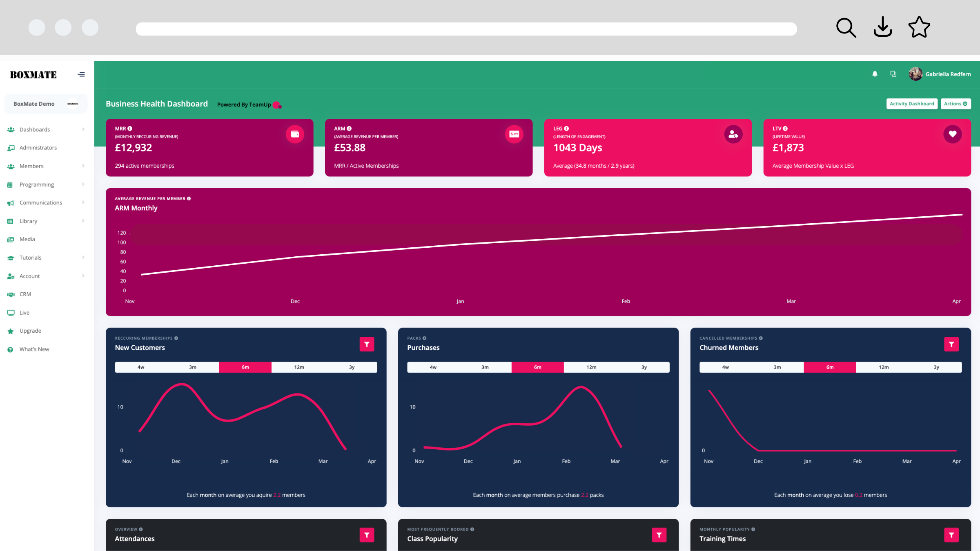Click the members icon on the LEG card

tap(733, 134)
